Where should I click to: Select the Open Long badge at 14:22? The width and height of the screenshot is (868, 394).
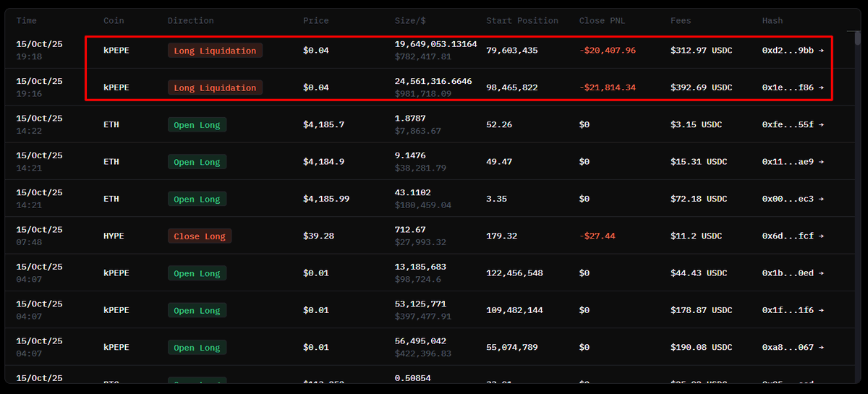(x=197, y=125)
